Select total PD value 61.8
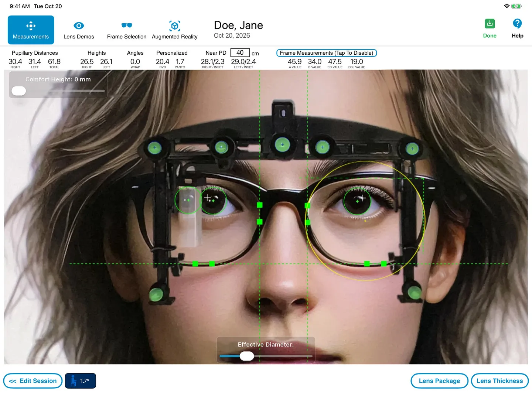Screen dimensions: 532x399 click(x=54, y=62)
